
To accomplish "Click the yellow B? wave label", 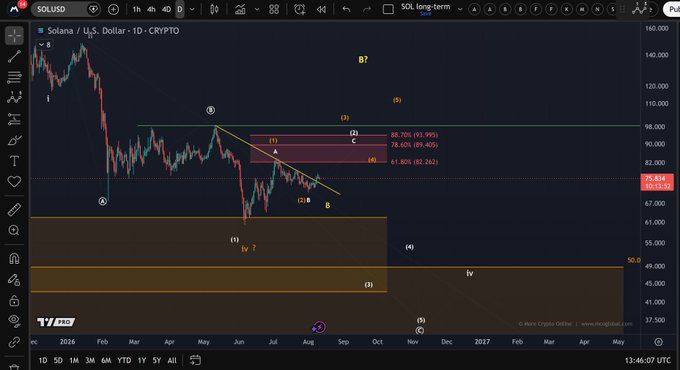I will [x=363, y=60].
